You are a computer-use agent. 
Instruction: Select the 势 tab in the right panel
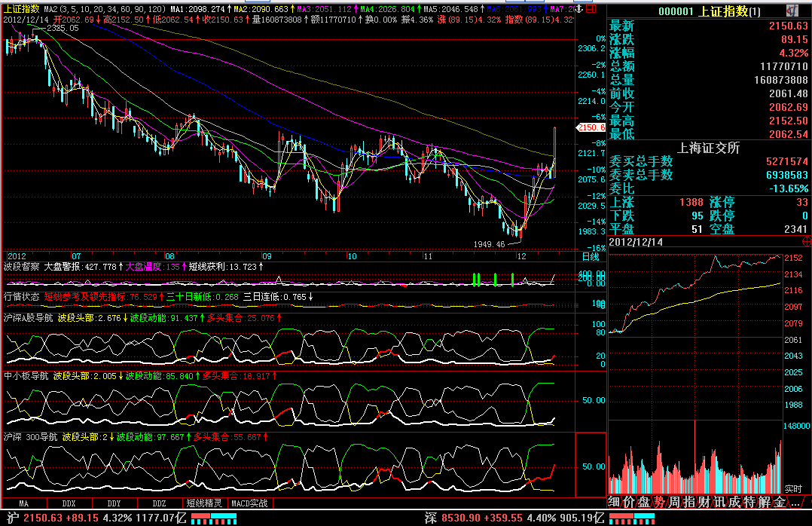(x=658, y=502)
